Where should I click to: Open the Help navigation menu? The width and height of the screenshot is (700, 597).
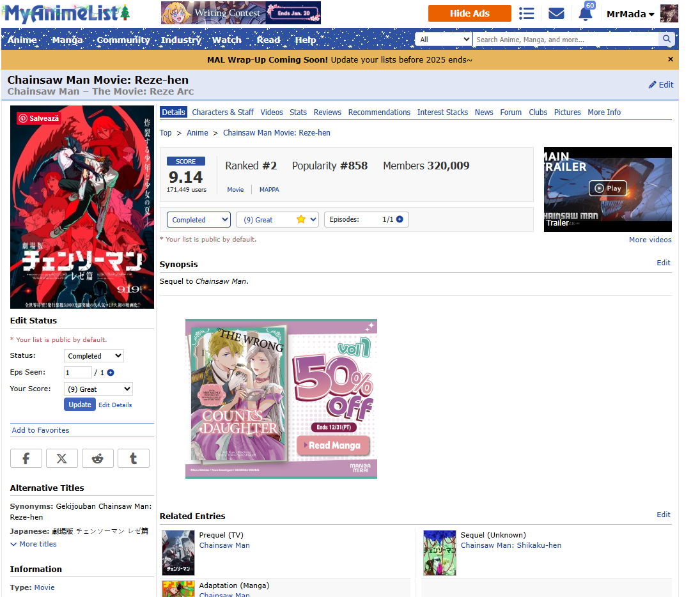click(x=306, y=40)
